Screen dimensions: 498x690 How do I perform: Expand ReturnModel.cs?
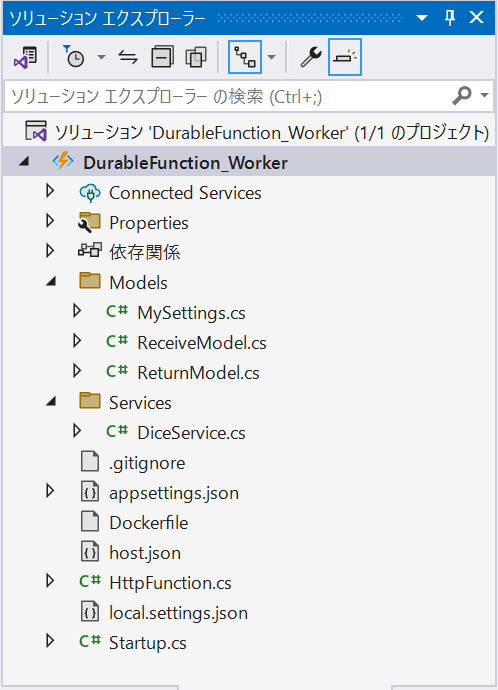pyautogui.click(x=77, y=371)
